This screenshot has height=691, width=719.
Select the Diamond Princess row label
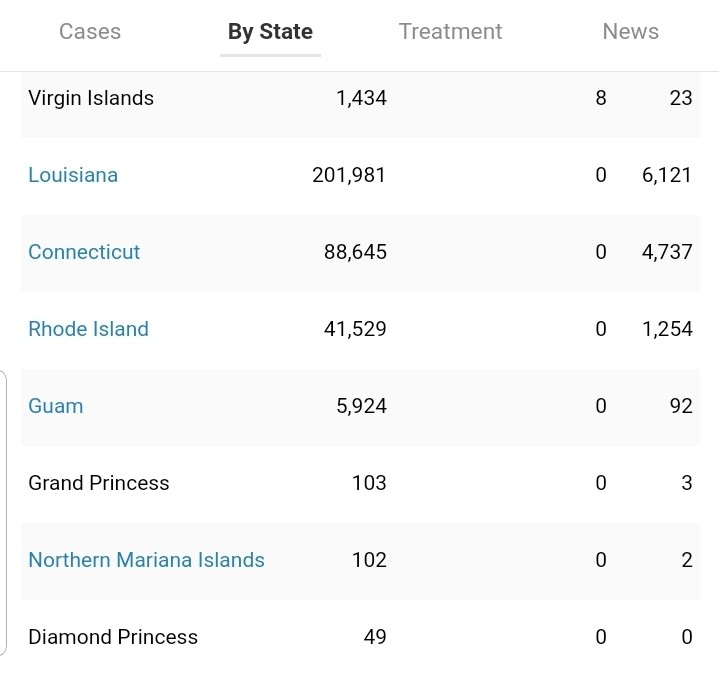point(113,637)
